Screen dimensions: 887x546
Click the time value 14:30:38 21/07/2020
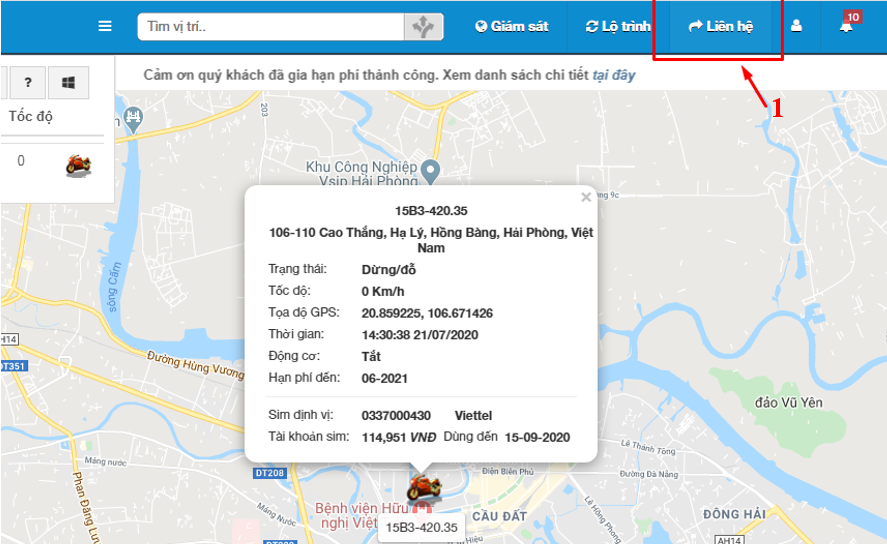click(420, 335)
